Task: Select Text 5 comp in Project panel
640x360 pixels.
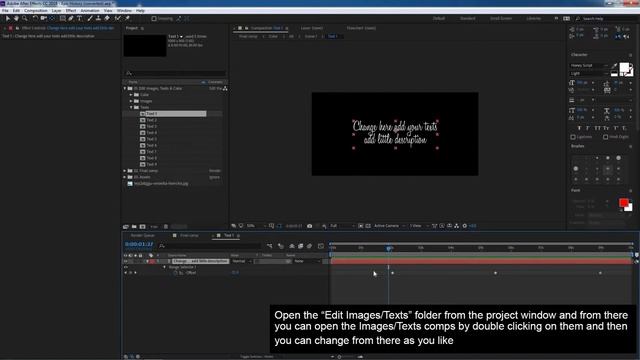Action: tap(151, 139)
